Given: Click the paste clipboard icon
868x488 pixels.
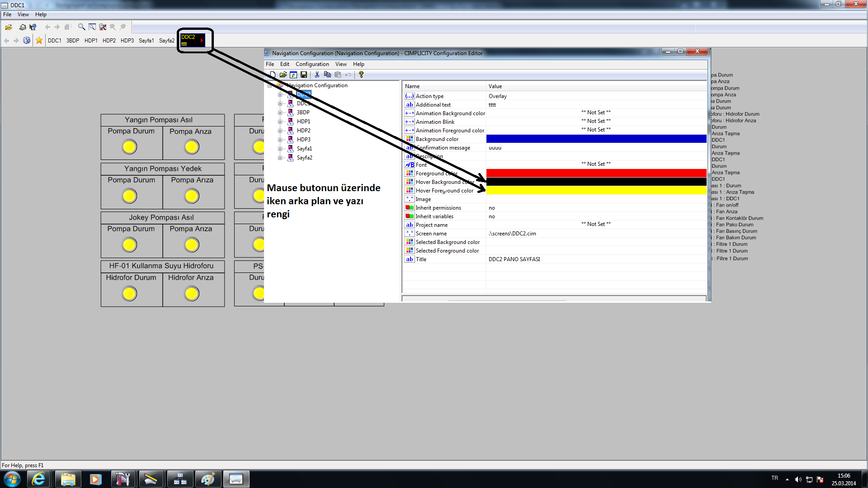Looking at the screenshot, I should (x=338, y=75).
